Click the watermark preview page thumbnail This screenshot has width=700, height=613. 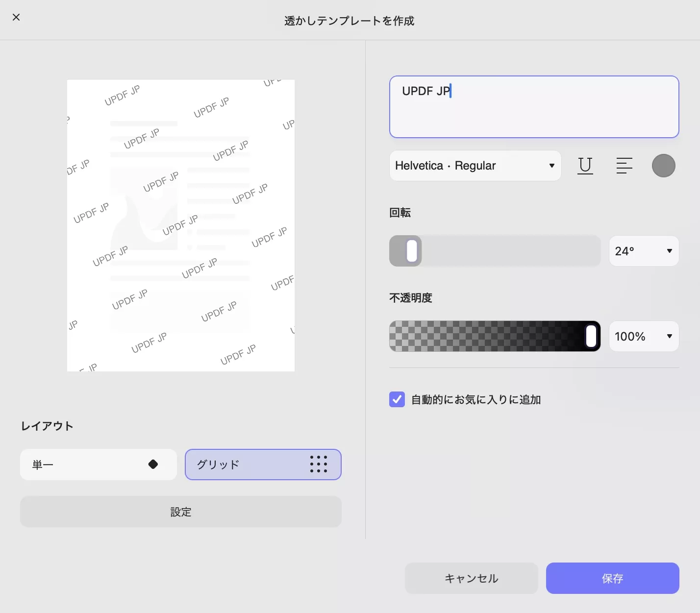181,225
